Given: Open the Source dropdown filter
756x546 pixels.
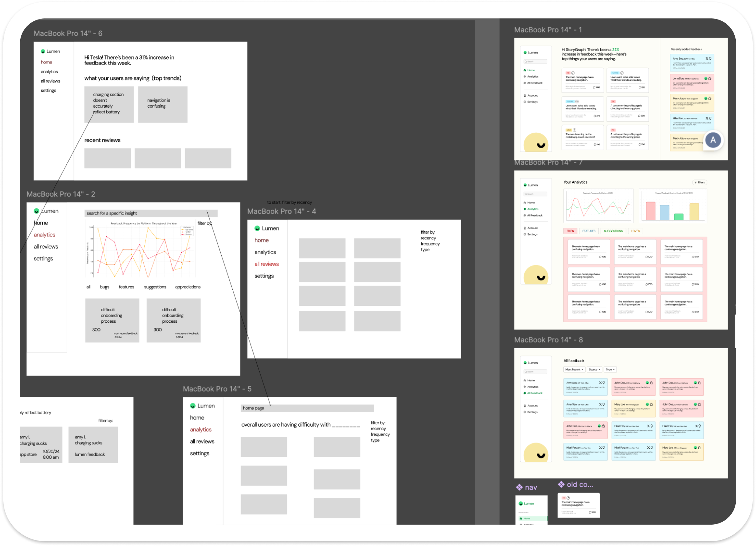Looking at the screenshot, I should [x=594, y=370].
